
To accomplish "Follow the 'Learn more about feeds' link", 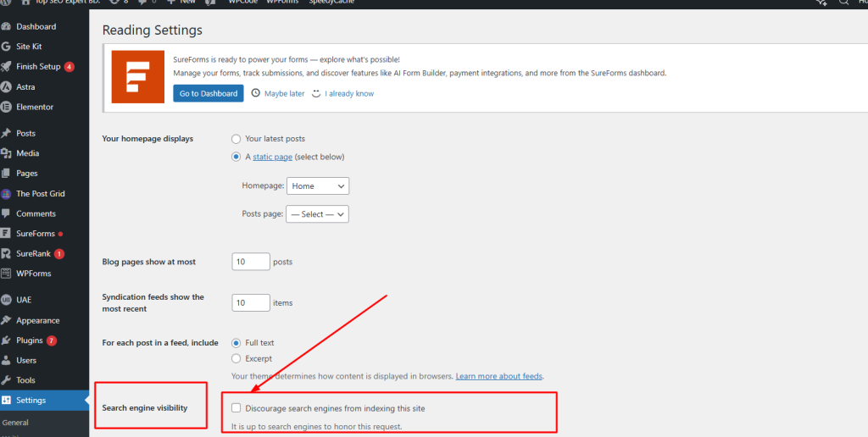I will click(498, 376).
